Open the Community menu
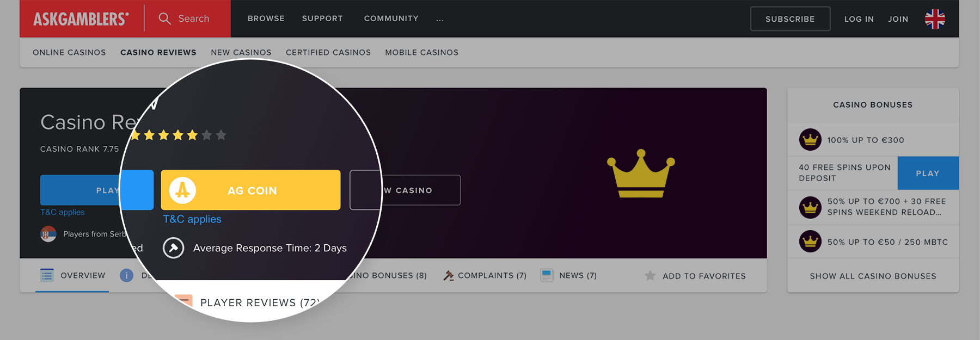The image size is (980, 340). pyautogui.click(x=391, y=18)
